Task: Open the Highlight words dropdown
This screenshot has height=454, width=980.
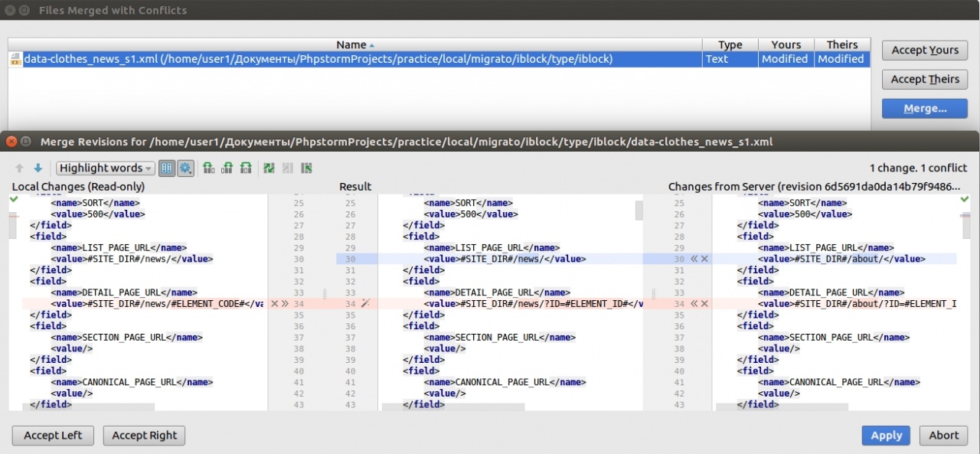Action: (105, 168)
